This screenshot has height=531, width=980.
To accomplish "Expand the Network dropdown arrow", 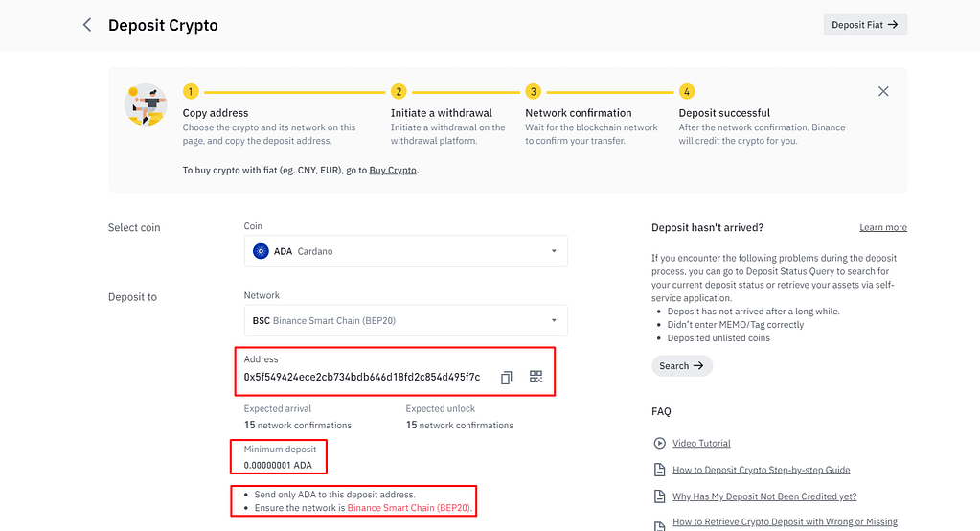I will coord(554,320).
